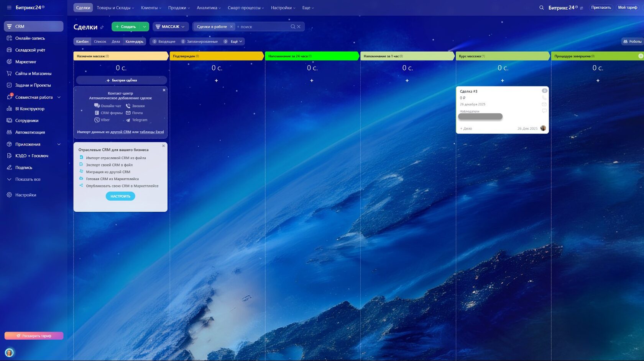Click the Почта envelope icon in the Контакт-центр panel

point(128,113)
